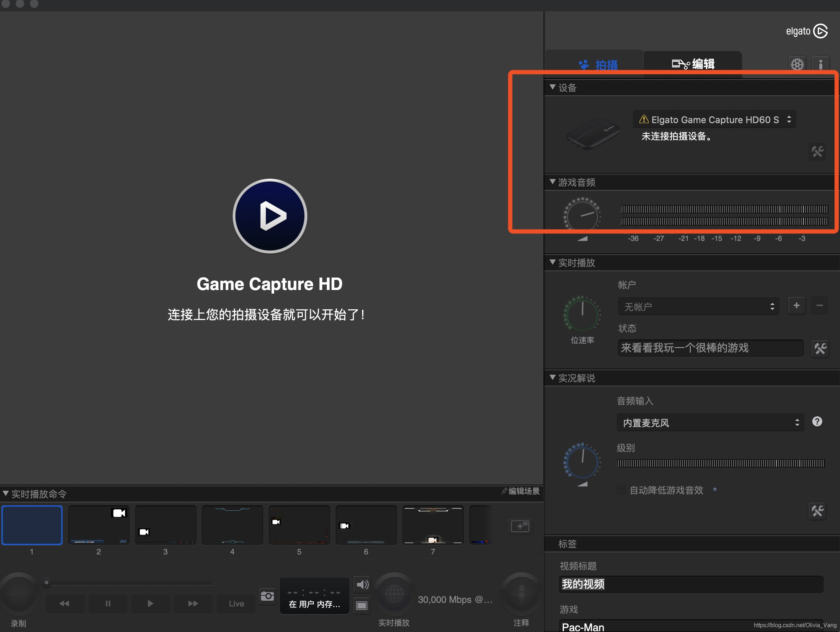Open the 无帐户 account dropdown
This screenshot has width=840, height=632.
click(698, 306)
